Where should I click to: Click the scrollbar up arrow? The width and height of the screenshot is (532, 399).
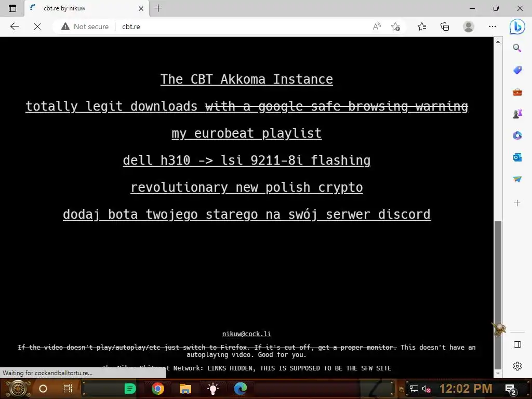coord(498,42)
